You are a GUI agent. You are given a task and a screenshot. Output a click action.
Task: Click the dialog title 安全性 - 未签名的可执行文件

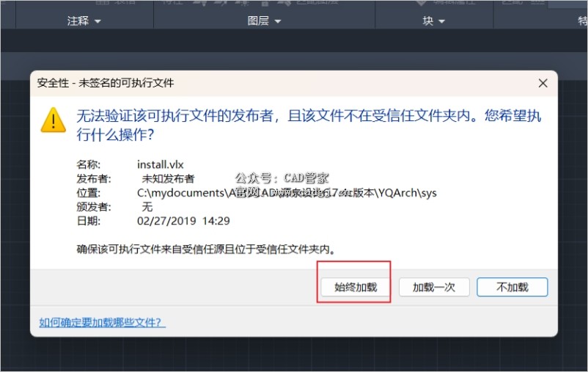click(106, 83)
